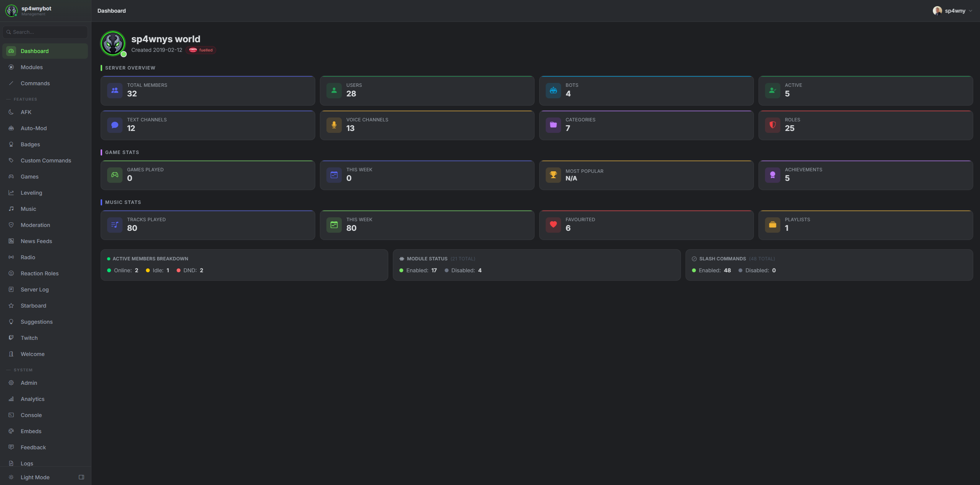Open the Music module from the sidebar

pyautogui.click(x=28, y=209)
